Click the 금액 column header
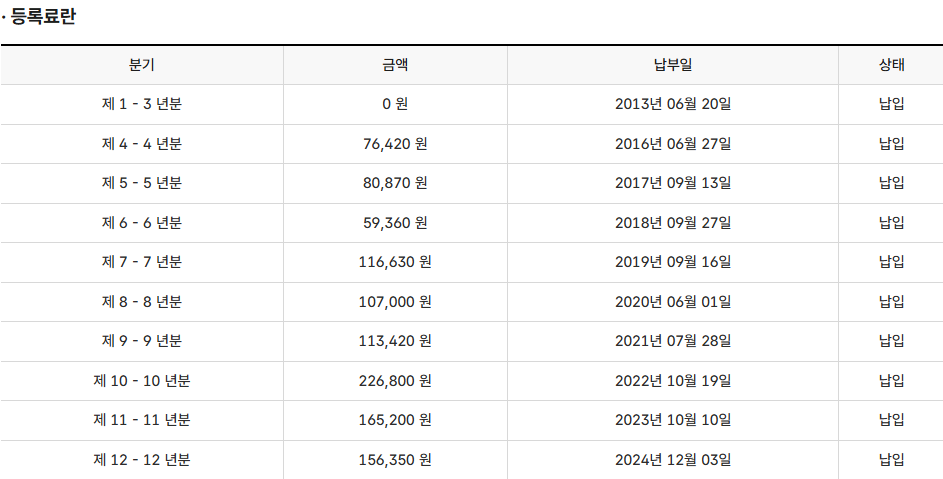The image size is (943, 479). pos(395,65)
